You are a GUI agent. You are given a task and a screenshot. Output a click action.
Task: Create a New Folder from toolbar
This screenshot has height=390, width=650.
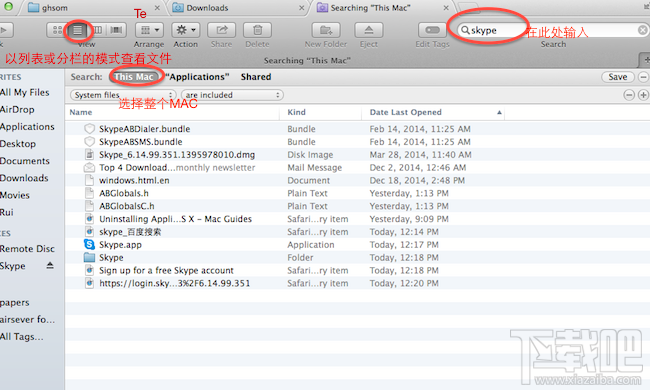pyautogui.click(x=325, y=30)
